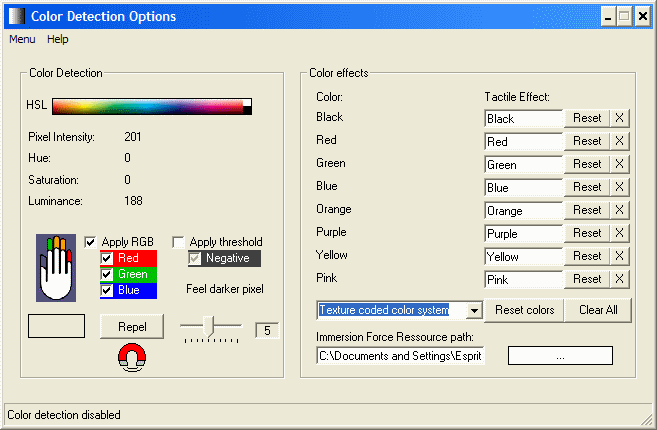Viewport: 657px width, 430px height.
Task: Reset the Green tactile effect
Action: tap(587, 164)
